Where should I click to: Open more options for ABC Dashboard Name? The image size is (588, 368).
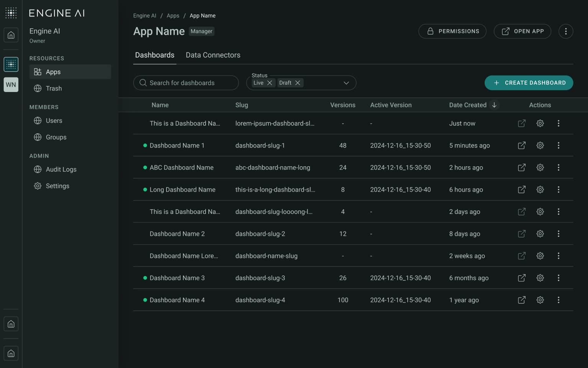coord(559,168)
